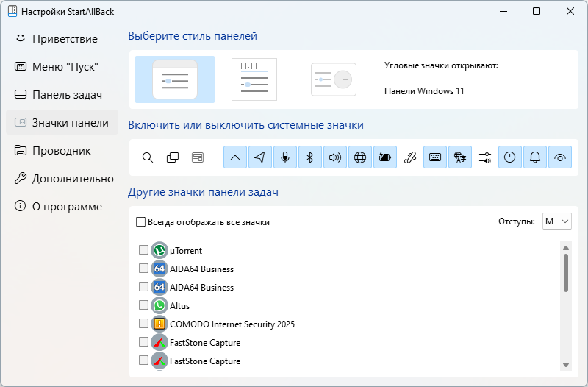Click the Выберите стиль панелей heading

pyautogui.click(x=193, y=36)
